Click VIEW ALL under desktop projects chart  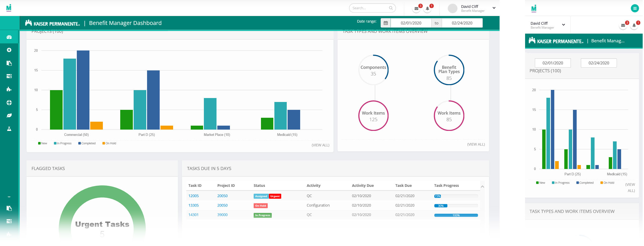coord(320,145)
